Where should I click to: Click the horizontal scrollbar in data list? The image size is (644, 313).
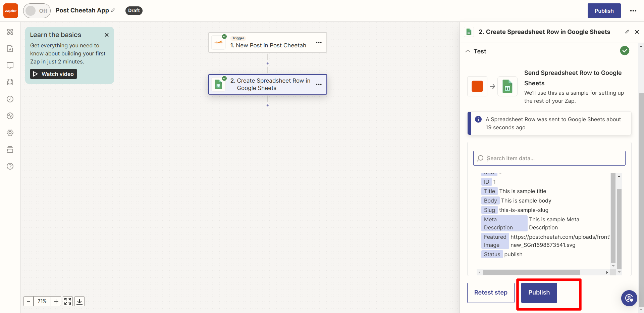531,272
